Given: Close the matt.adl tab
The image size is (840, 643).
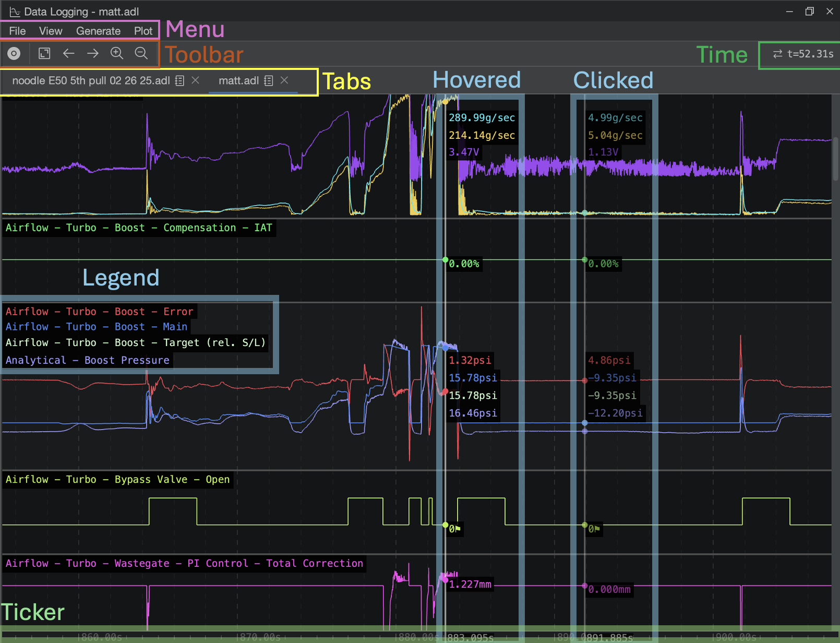Looking at the screenshot, I should click(284, 80).
